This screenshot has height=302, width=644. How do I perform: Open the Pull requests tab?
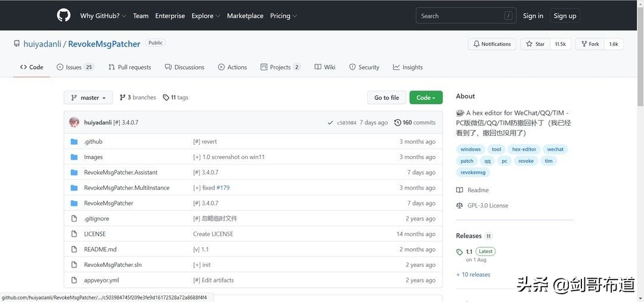129,67
